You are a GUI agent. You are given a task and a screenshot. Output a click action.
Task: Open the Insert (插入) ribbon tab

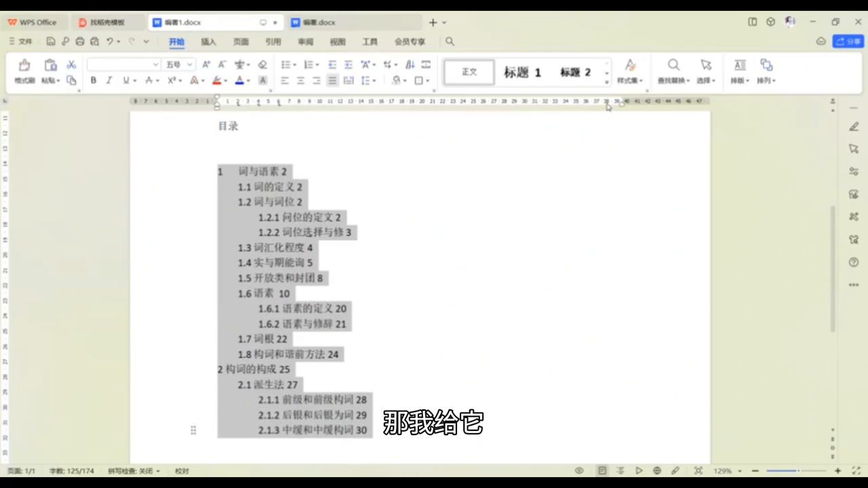point(208,41)
